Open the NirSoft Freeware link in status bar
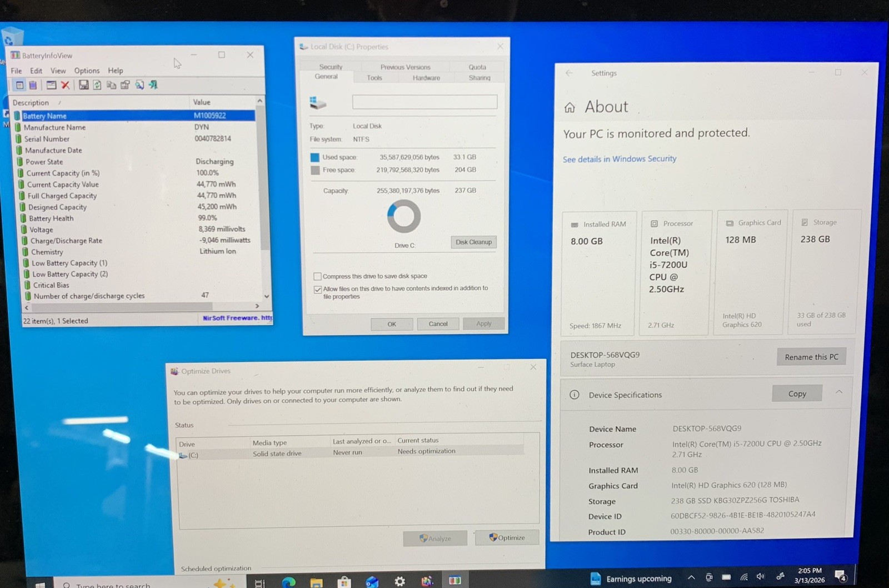The image size is (889, 588). click(237, 318)
